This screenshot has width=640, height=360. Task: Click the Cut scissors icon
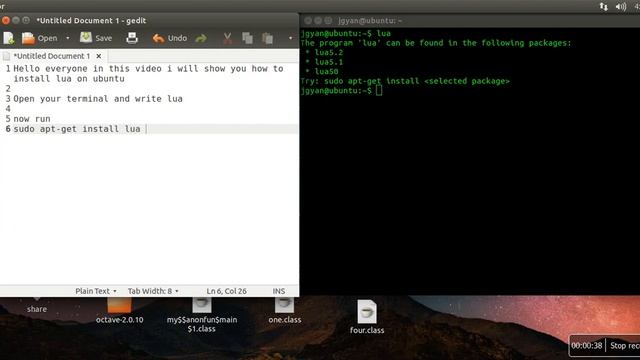pos(227,38)
